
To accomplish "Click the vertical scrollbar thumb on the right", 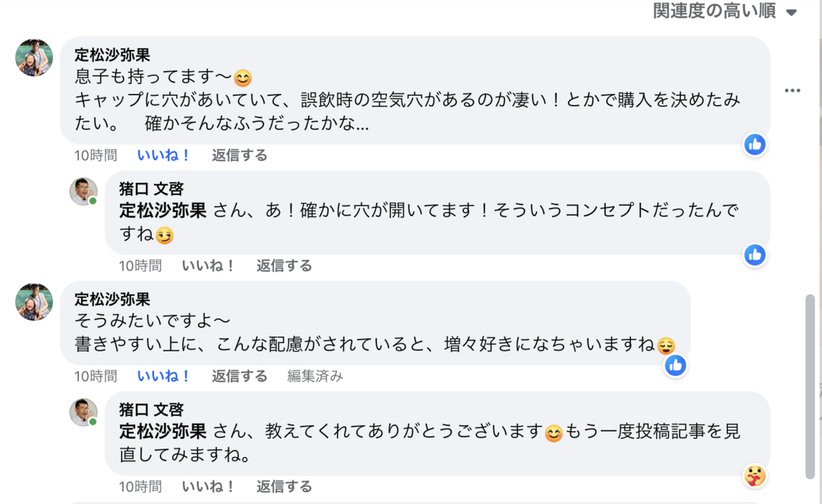I will coord(810,383).
